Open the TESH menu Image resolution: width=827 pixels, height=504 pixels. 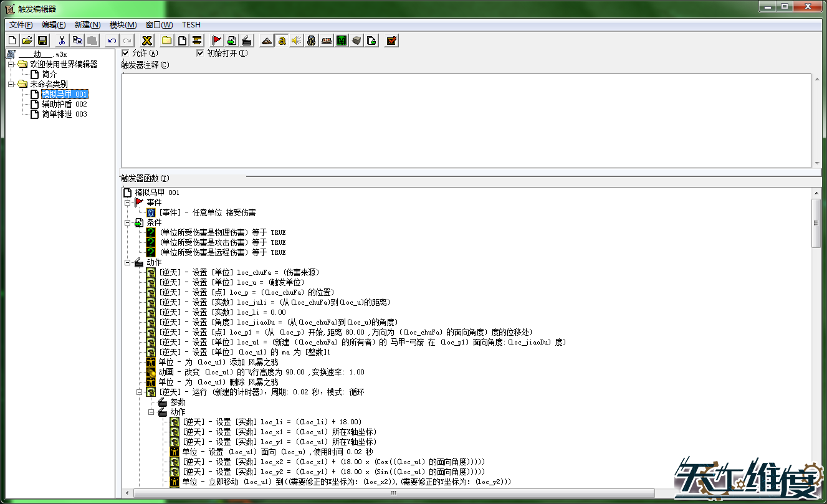point(191,25)
